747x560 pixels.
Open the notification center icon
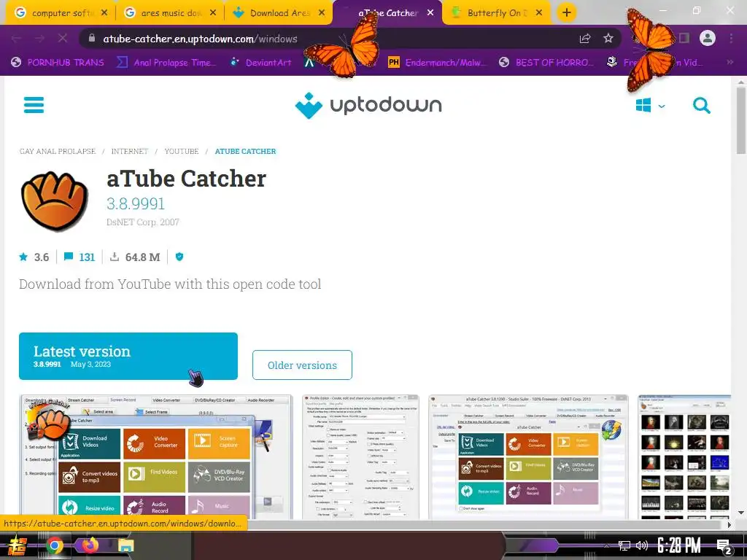(724, 546)
